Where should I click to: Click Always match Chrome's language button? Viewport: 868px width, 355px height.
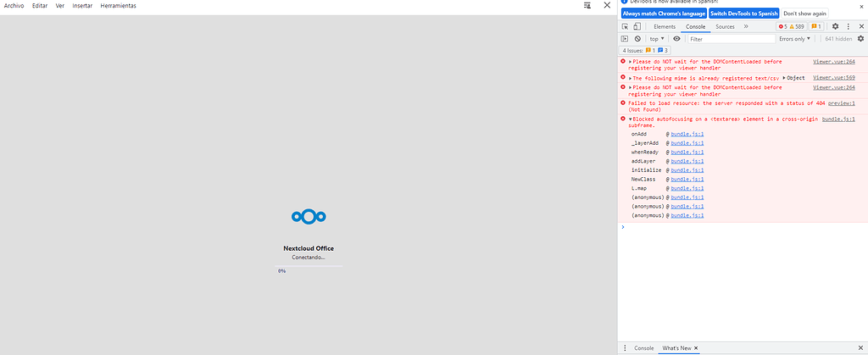coord(664,14)
